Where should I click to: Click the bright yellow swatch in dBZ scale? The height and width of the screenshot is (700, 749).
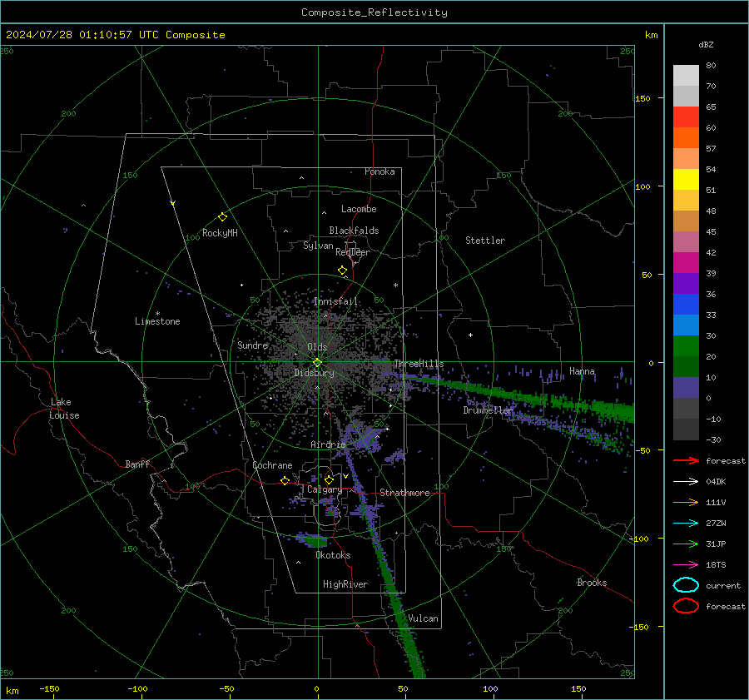[686, 180]
